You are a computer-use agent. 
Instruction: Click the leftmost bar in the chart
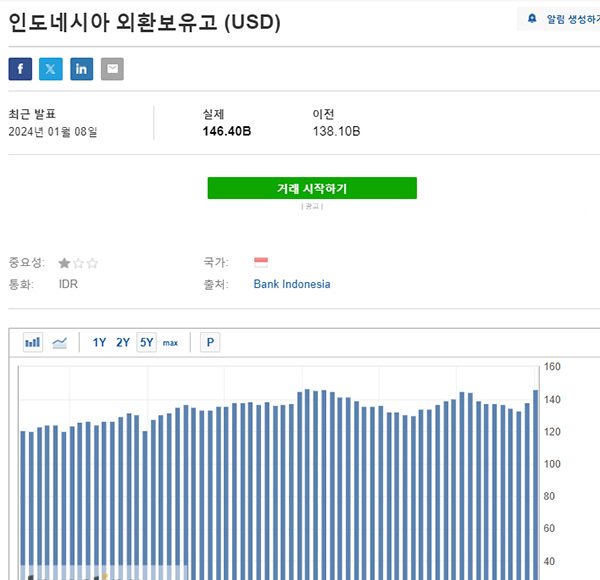[x=23, y=500]
